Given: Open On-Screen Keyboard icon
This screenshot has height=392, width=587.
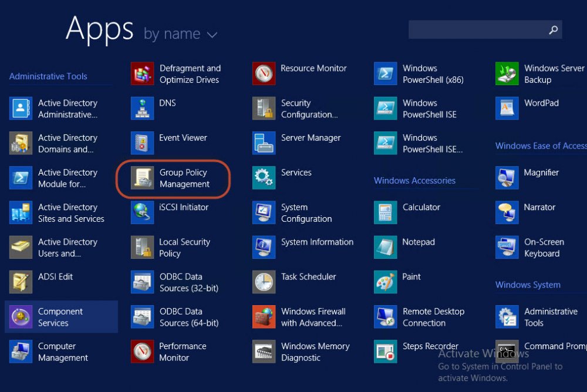Looking at the screenshot, I should coord(507,248).
